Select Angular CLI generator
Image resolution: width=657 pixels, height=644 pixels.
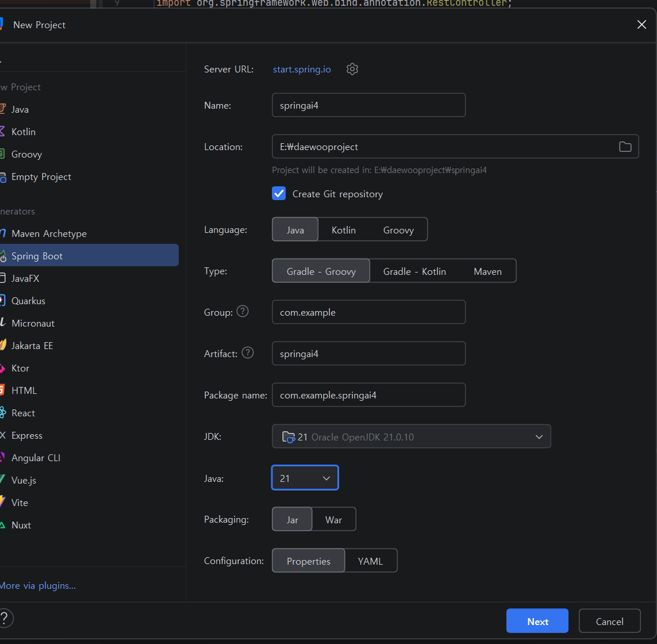tap(89, 458)
